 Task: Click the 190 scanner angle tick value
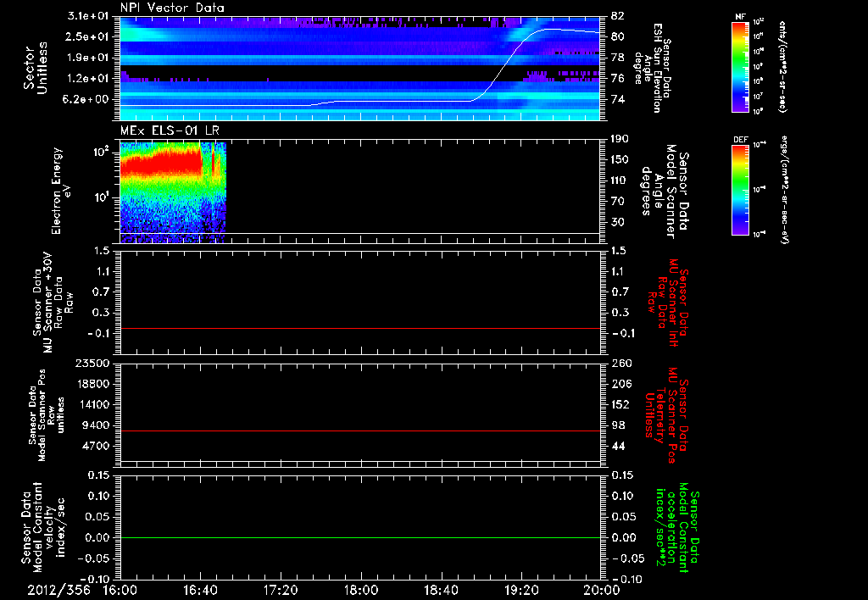[x=620, y=139]
